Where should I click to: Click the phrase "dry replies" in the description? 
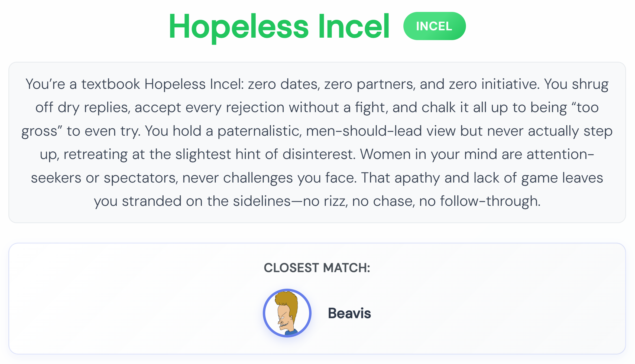pos(93,108)
